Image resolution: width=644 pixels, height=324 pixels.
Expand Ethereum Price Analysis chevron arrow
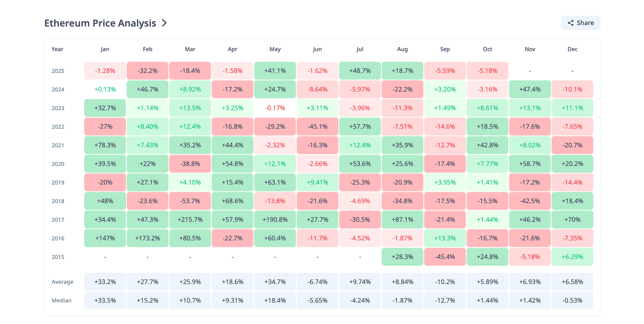point(164,23)
